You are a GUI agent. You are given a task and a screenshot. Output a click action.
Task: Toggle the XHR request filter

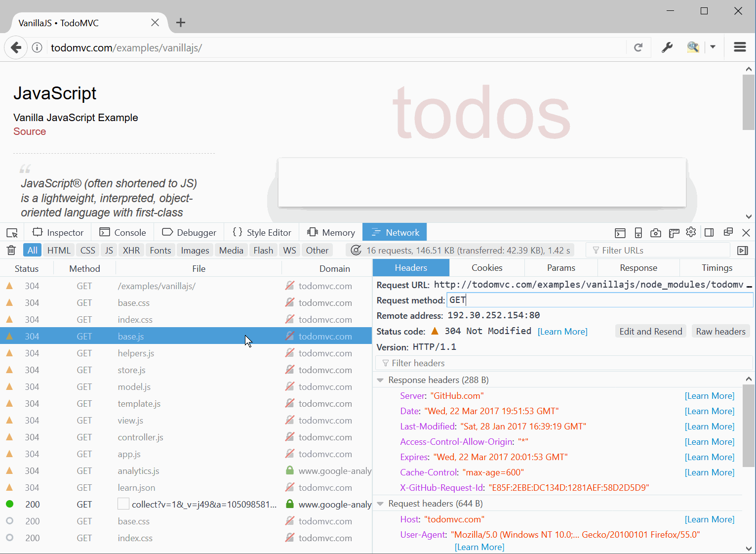[131, 251]
